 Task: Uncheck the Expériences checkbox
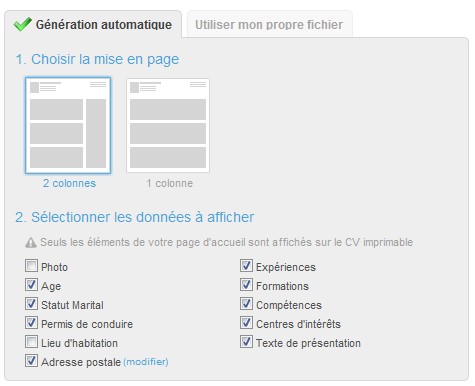[x=246, y=266]
